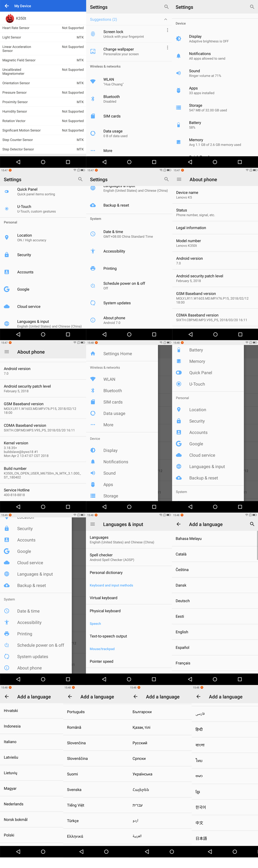Open "Device name" Lenovo K5 row
The image size is (258, 868).
click(x=215, y=195)
